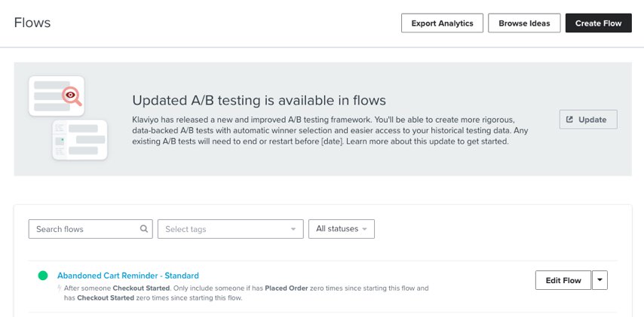644x317 pixels.
Task: Expand the arrow menu beside Edit Flow
Action: (x=600, y=280)
